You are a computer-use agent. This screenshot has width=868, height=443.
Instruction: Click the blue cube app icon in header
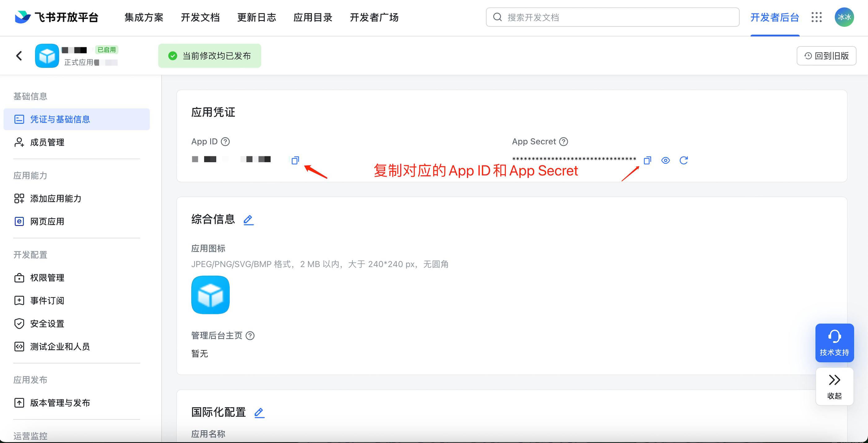(47, 56)
